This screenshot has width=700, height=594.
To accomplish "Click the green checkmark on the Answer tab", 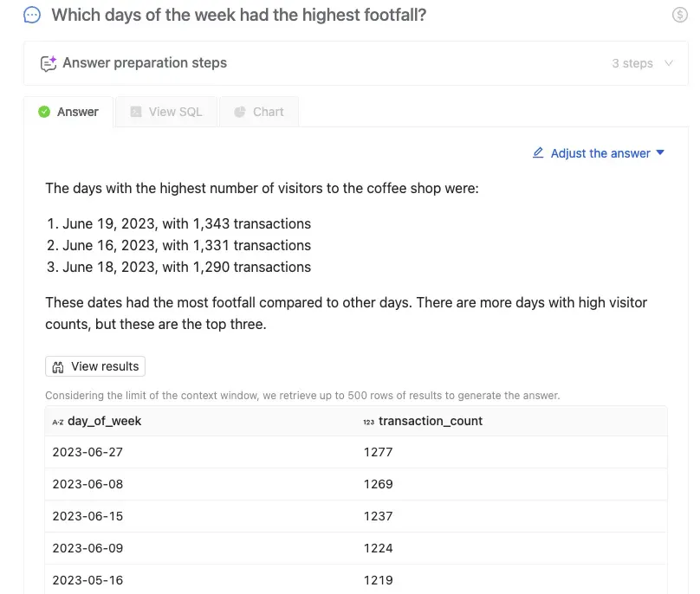I will [x=44, y=112].
